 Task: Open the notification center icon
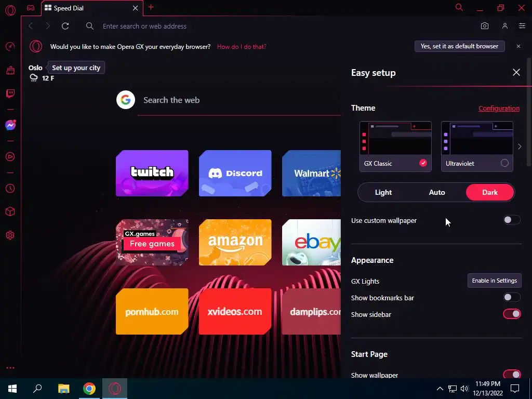[x=515, y=389]
